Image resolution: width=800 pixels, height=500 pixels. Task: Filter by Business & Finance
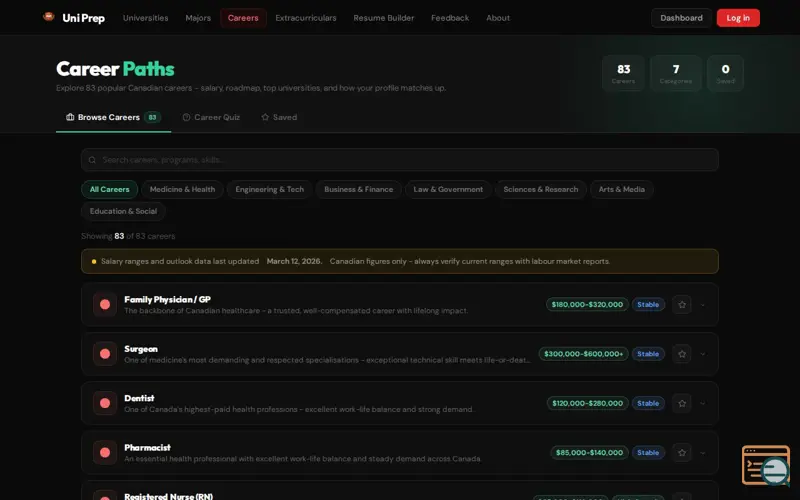tap(358, 189)
